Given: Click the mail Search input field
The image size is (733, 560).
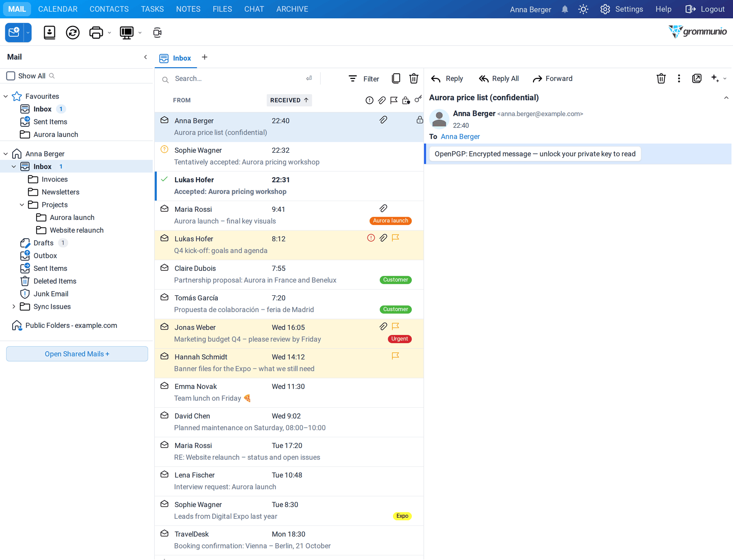Looking at the screenshot, I should [x=237, y=78].
